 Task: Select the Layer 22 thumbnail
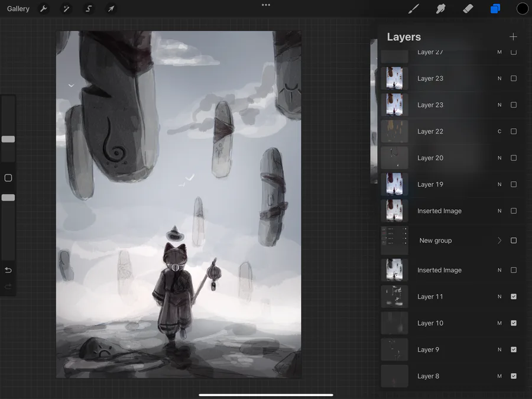394,131
